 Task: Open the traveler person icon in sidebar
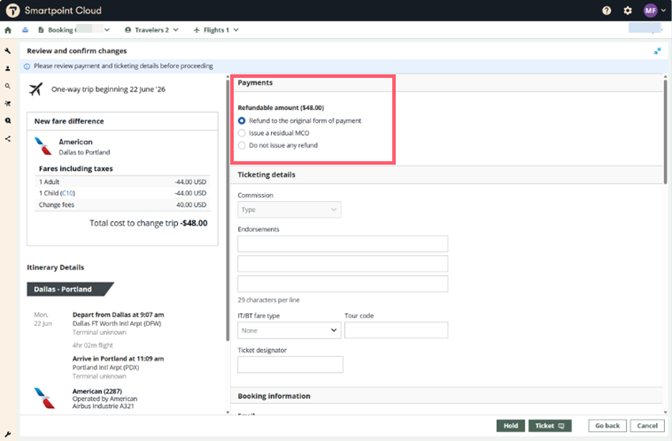coord(8,68)
